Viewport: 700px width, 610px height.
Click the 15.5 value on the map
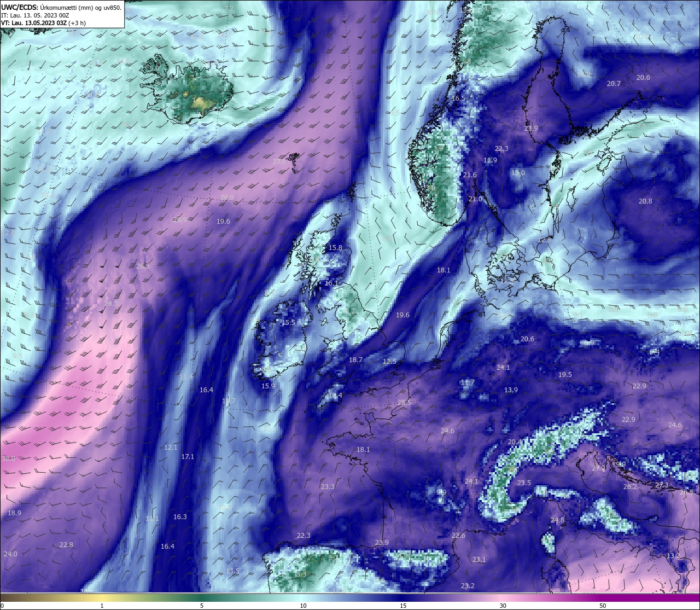click(288, 322)
